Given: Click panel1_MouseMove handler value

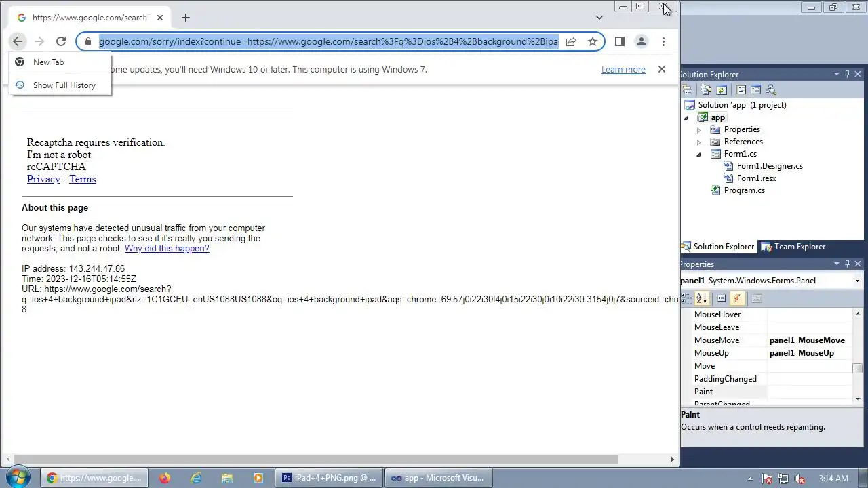Looking at the screenshot, I should (807, 340).
